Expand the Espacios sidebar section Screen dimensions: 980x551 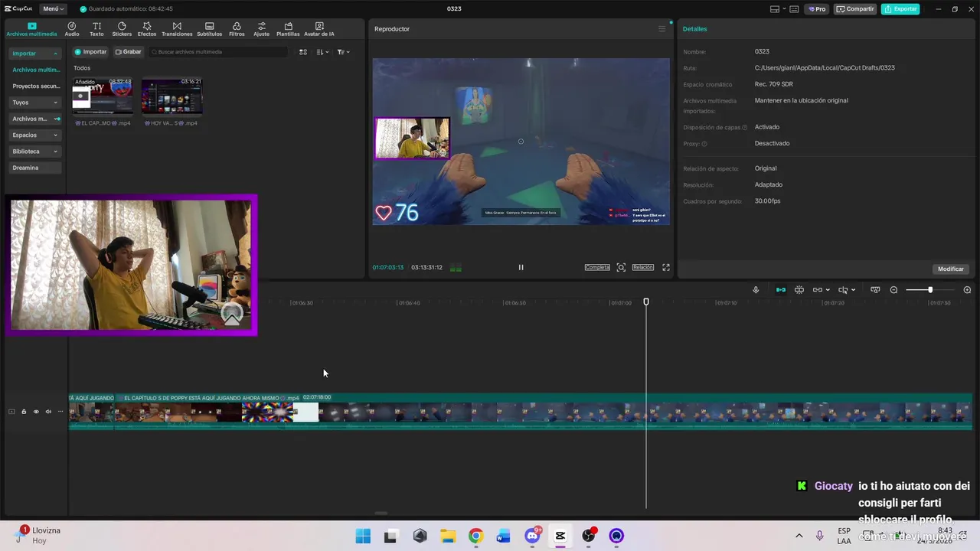tap(34, 135)
